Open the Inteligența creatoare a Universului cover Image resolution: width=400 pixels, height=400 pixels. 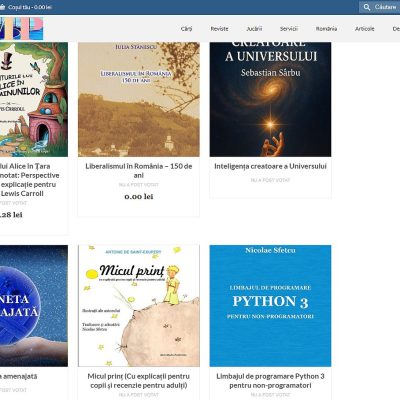(270, 99)
